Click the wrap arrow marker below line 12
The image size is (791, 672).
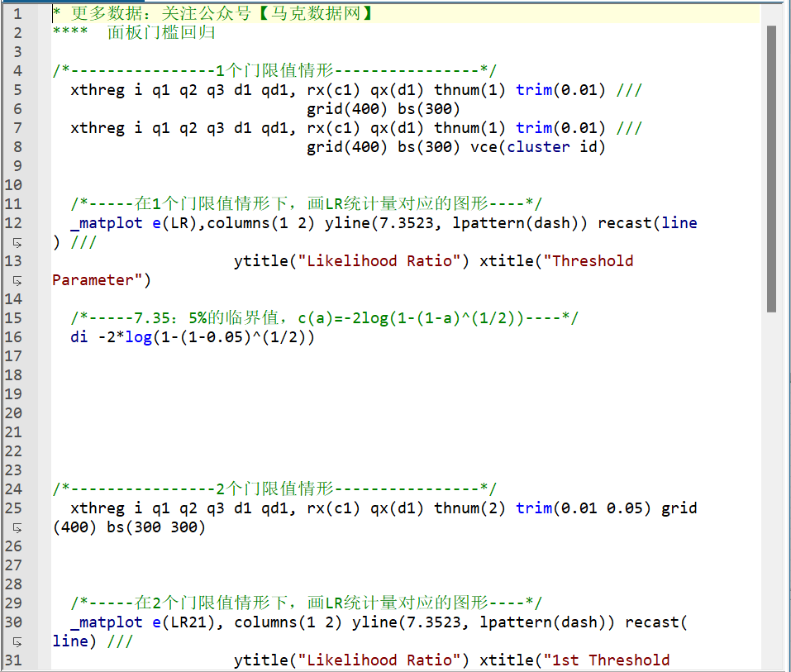(17, 243)
